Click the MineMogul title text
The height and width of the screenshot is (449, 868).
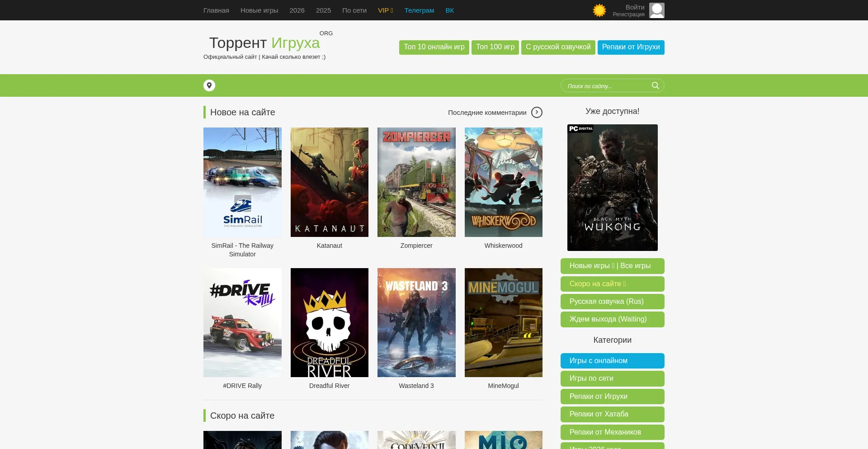pos(504,386)
